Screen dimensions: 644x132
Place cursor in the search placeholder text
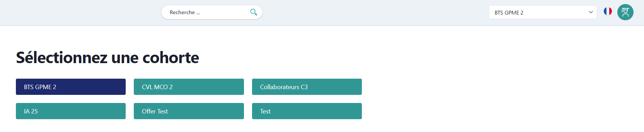185,12
